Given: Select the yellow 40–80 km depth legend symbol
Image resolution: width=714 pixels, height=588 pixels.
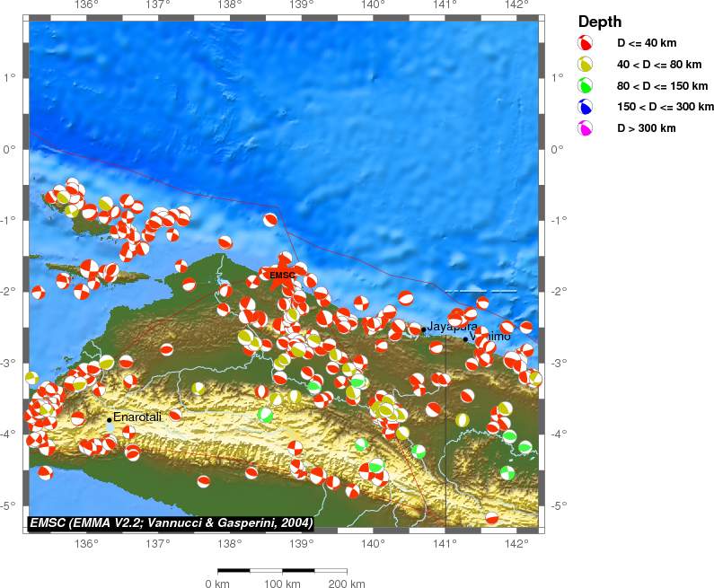Looking at the screenshot, I should point(586,65).
